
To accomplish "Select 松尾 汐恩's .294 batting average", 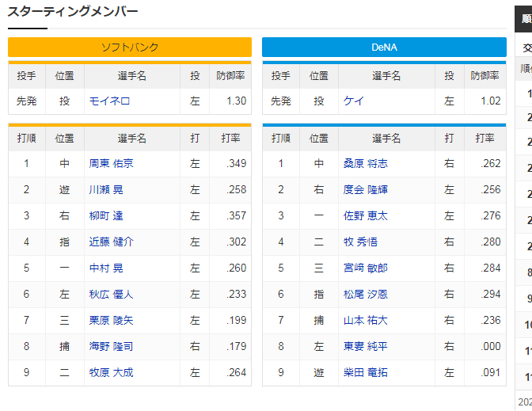I will coord(491,295).
